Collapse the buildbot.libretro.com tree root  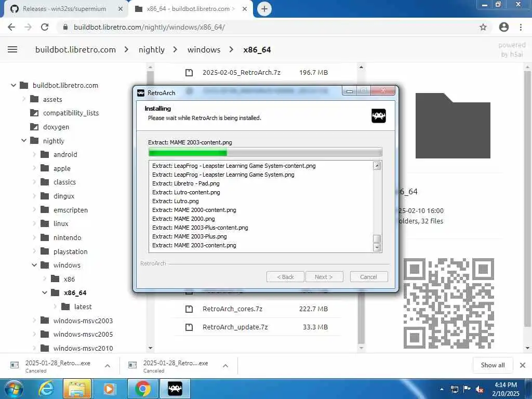pyautogui.click(x=13, y=85)
